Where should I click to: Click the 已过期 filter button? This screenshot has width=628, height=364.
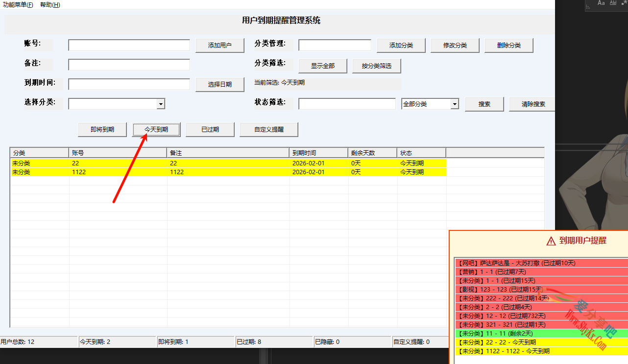pos(210,129)
